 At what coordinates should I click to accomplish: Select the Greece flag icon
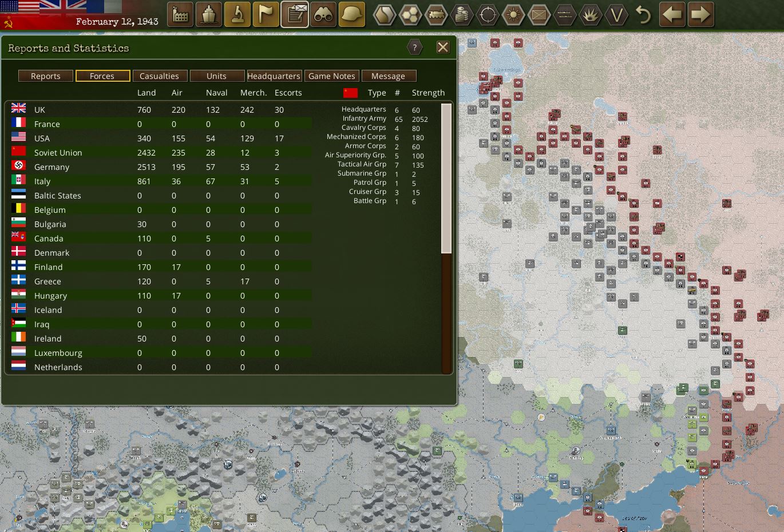click(x=19, y=280)
